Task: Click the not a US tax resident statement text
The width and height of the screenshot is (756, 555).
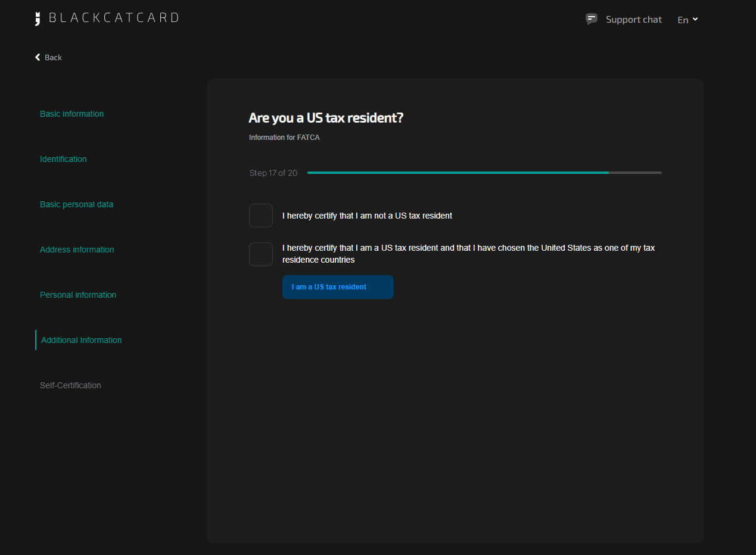Action: coord(367,216)
